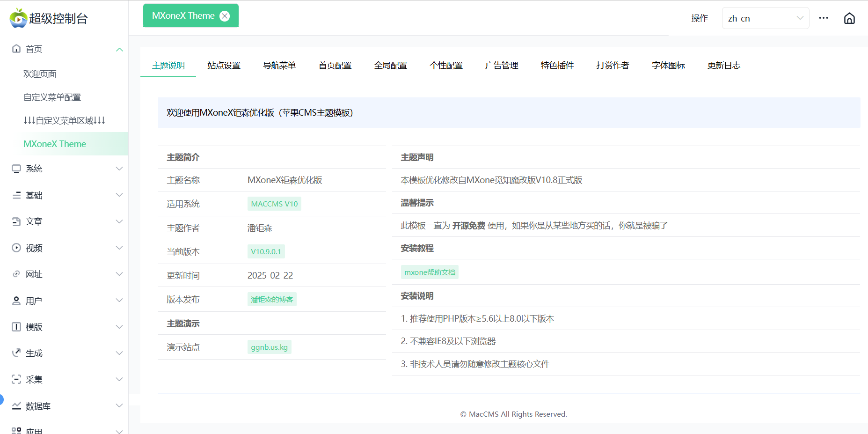Open the mxone帮助文档 link
868x434 pixels.
pos(430,272)
